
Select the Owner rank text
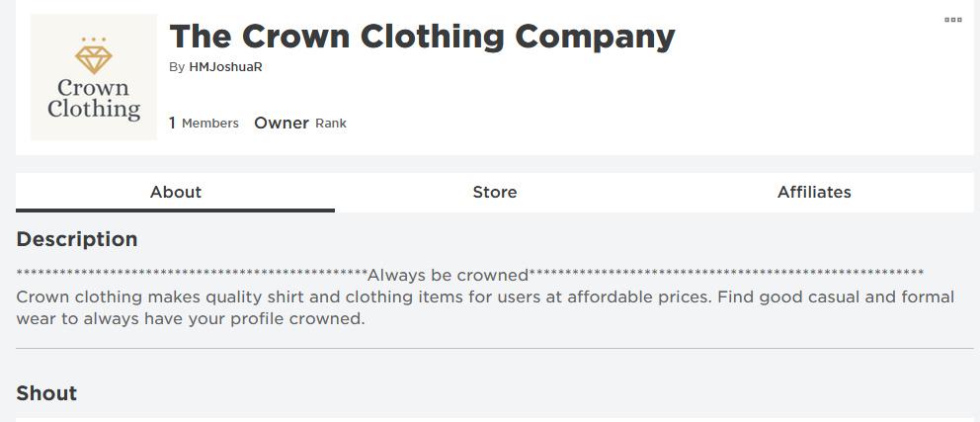click(282, 124)
